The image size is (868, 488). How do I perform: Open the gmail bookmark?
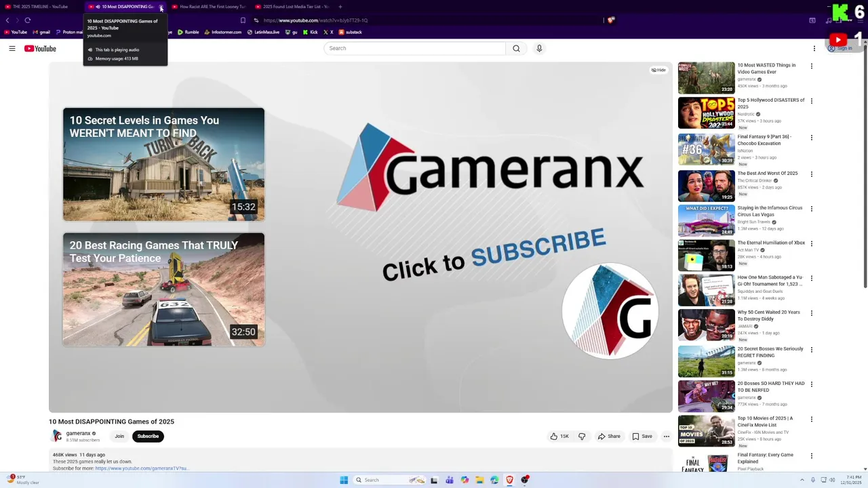[x=41, y=32]
